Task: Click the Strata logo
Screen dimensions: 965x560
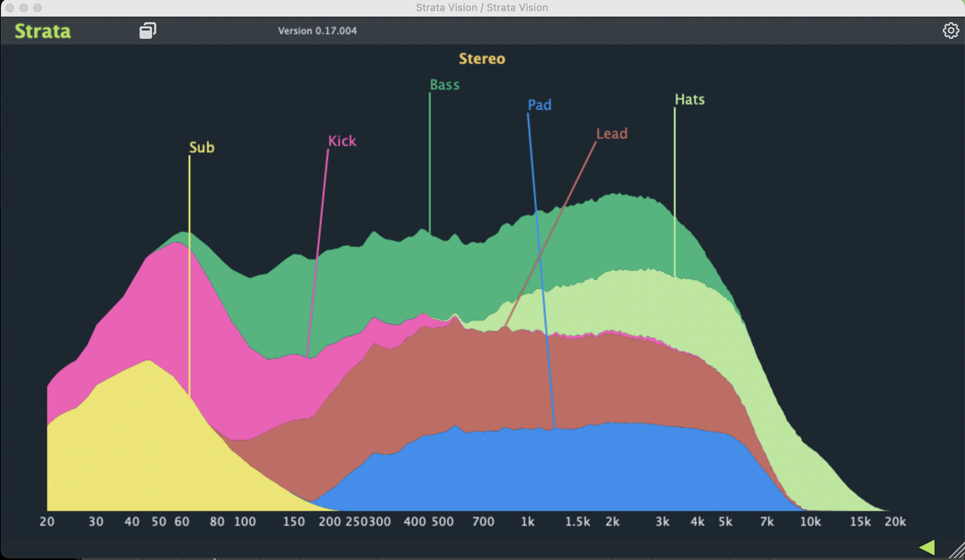Action: pyautogui.click(x=43, y=31)
